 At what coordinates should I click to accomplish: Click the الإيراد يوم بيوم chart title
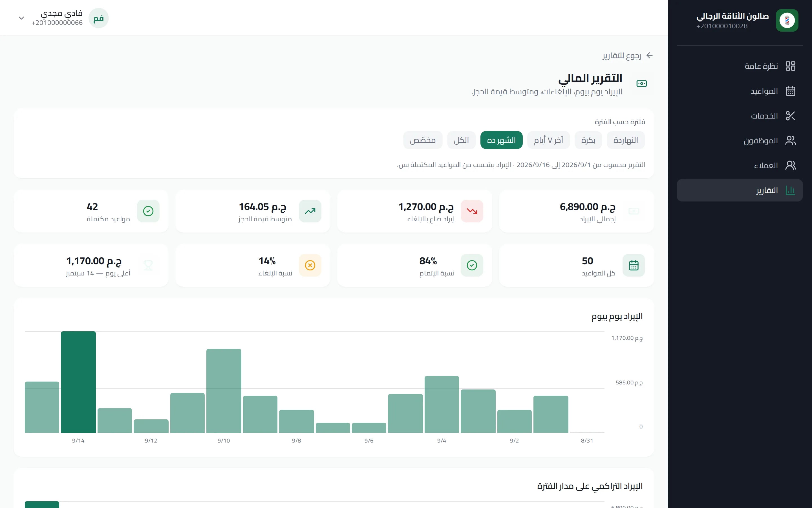pyautogui.click(x=617, y=316)
